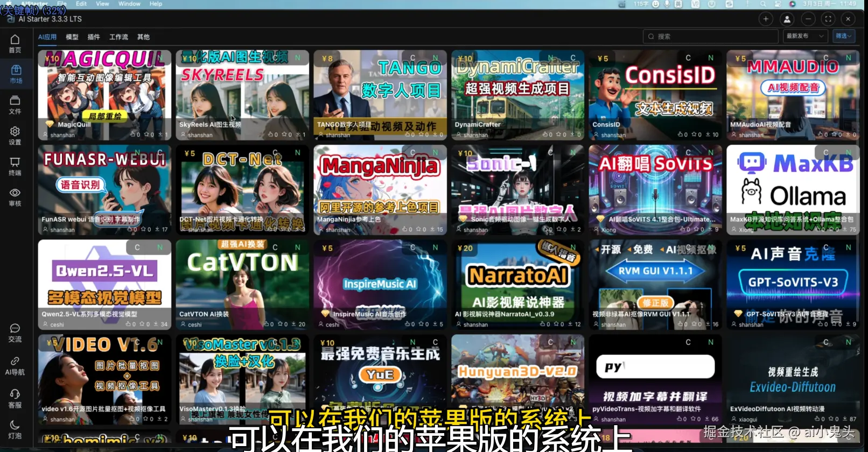Open the ConsisID text-to-video card

[x=655, y=95]
